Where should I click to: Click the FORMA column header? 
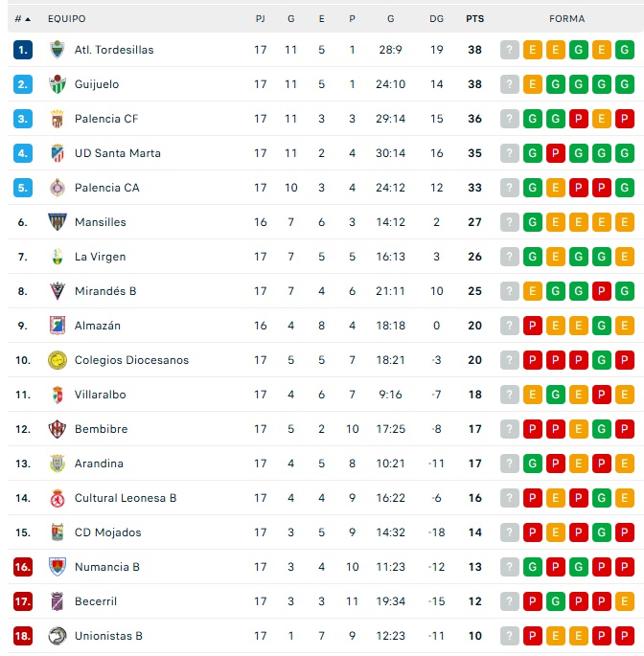tap(567, 19)
